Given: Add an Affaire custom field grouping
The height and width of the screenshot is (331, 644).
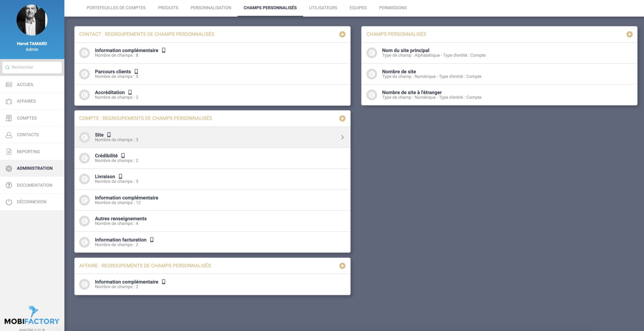Looking at the screenshot, I should (342, 266).
